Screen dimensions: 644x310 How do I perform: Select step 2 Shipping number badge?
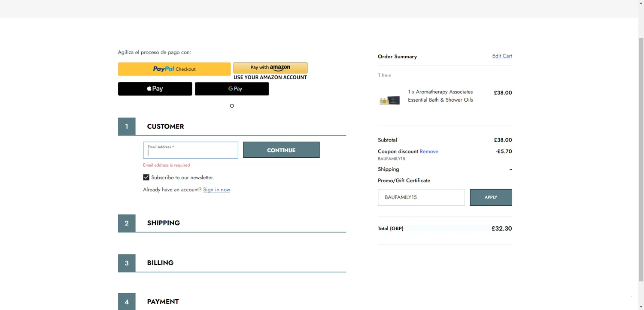127,223
